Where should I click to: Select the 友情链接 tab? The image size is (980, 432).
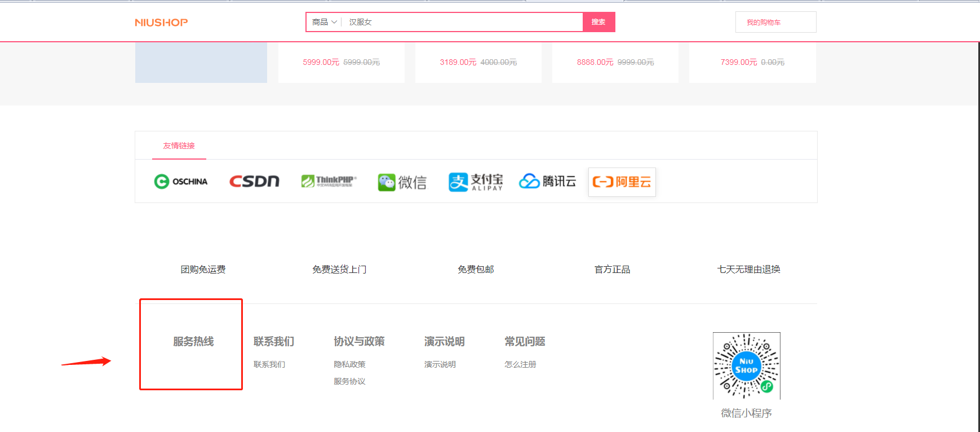coord(179,146)
